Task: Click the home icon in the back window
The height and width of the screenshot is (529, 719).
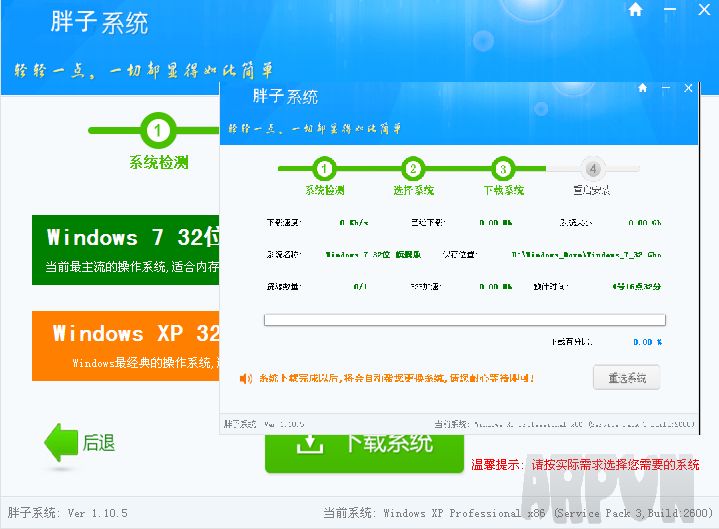Action: pos(635,9)
